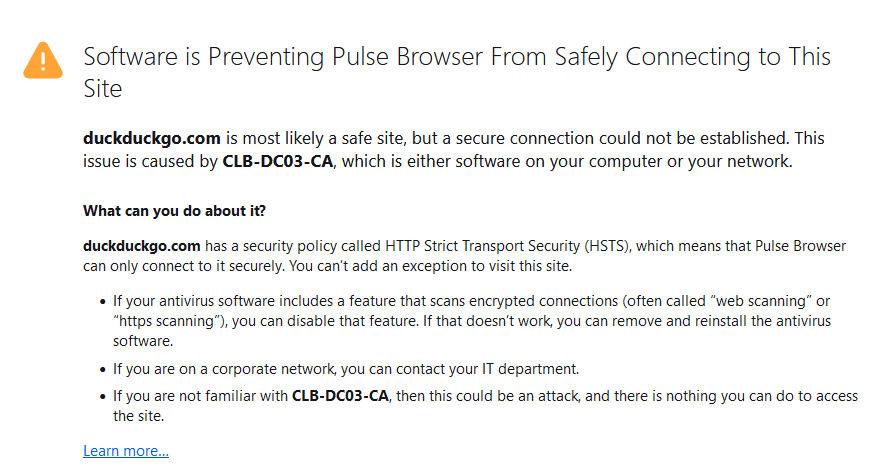Click the "What can you do about it?" subheading
The image size is (873, 468).
pyautogui.click(x=174, y=211)
